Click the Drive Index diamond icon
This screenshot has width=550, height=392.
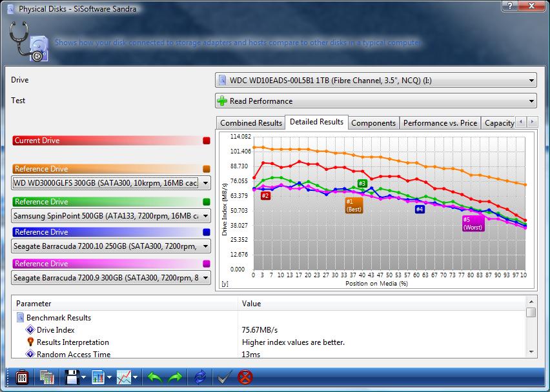(x=30, y=329)
